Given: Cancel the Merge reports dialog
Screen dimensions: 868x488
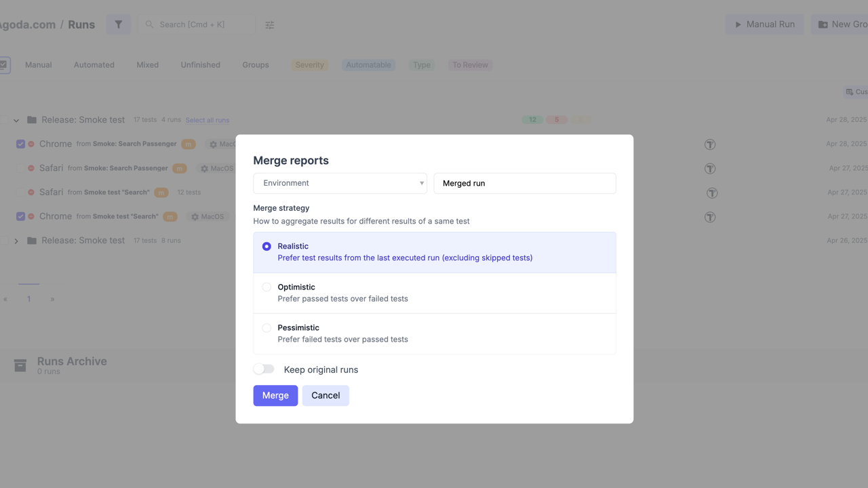Looking at the screenshot, I should pyautogui.click(x=325, y=396).
